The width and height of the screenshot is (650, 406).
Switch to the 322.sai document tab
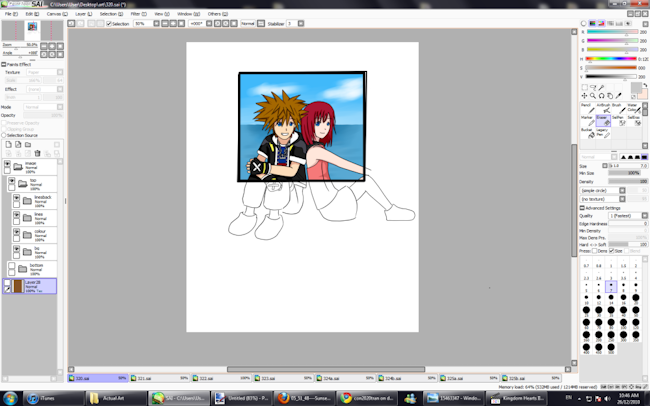coord(222,378)
